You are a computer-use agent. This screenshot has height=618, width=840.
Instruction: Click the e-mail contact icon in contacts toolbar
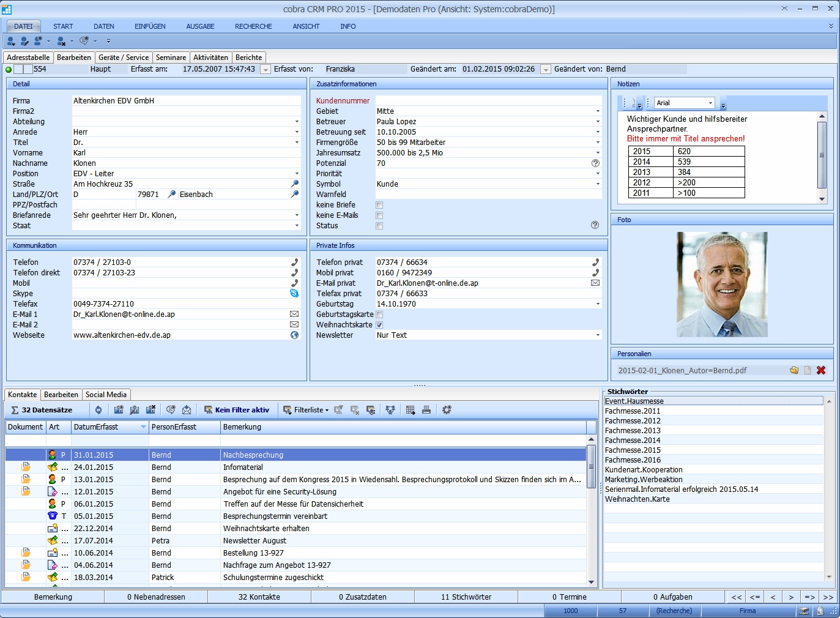[x=187, y=410]
